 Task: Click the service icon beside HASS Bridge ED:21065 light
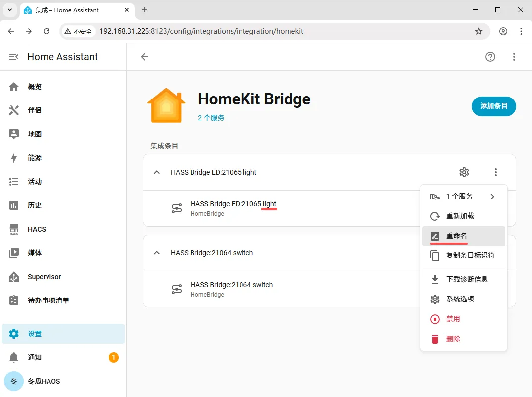pyautogui.click(x=177, y=208)
